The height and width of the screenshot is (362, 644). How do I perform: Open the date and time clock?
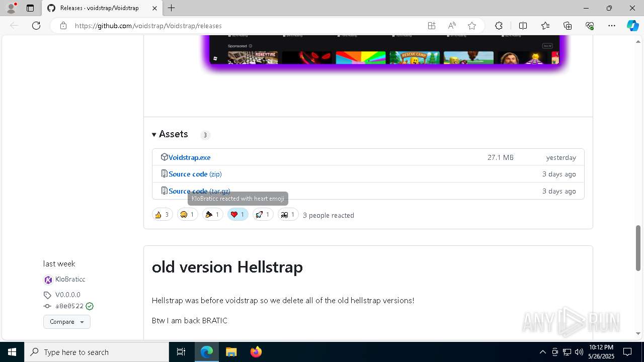click(x=601, y=352)
